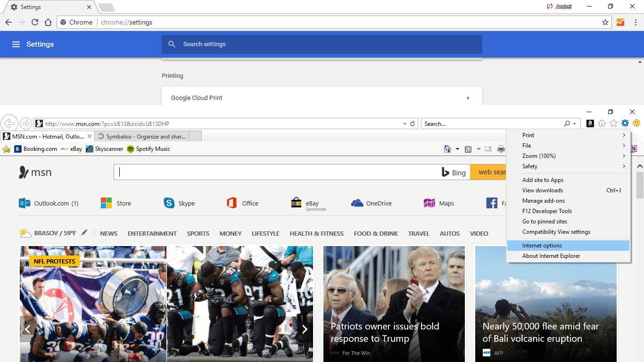644x362 pixels.
Task: Click Chrome's back arrow button
Action: pyautogui.click(x=8, y=22)
